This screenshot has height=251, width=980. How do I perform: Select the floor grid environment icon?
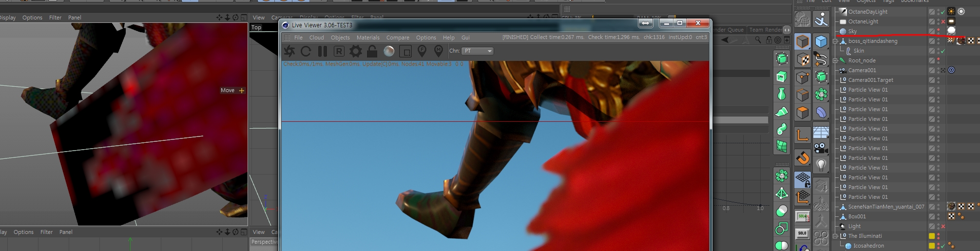(821, 132)
